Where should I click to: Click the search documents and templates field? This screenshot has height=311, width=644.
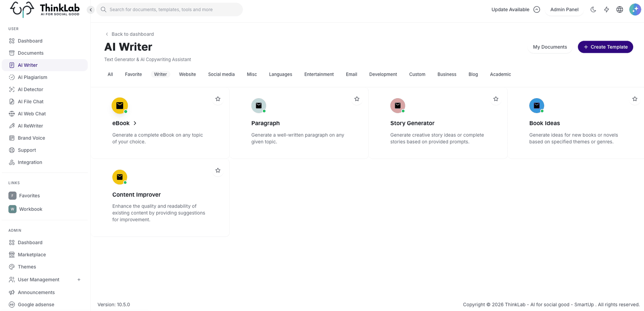point(169,9)
